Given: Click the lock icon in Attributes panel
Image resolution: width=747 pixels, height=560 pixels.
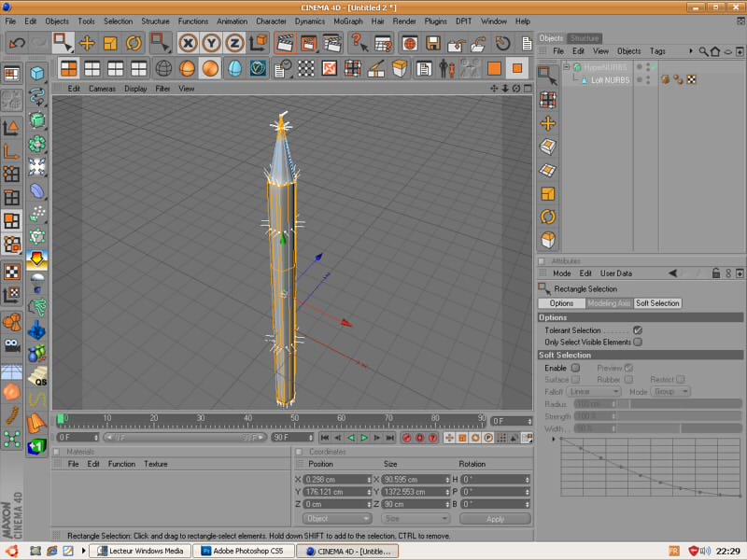Looking at the screenshot, I should (714, 273).
